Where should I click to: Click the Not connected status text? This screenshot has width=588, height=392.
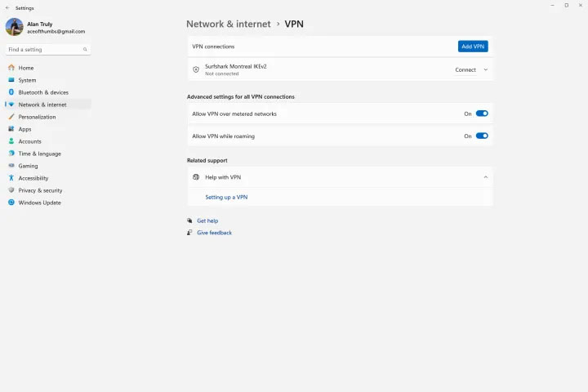click(x=221, y=73)
